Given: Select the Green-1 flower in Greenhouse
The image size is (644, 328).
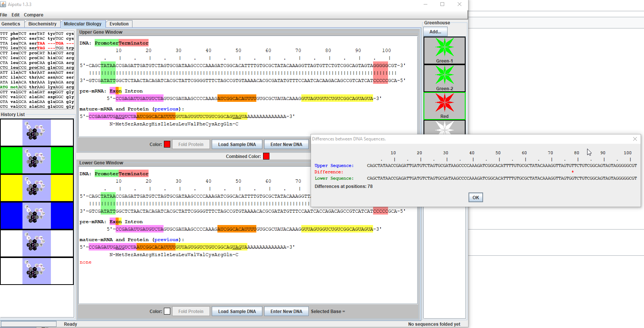Looking at the screenshot, I should point(444,50).
